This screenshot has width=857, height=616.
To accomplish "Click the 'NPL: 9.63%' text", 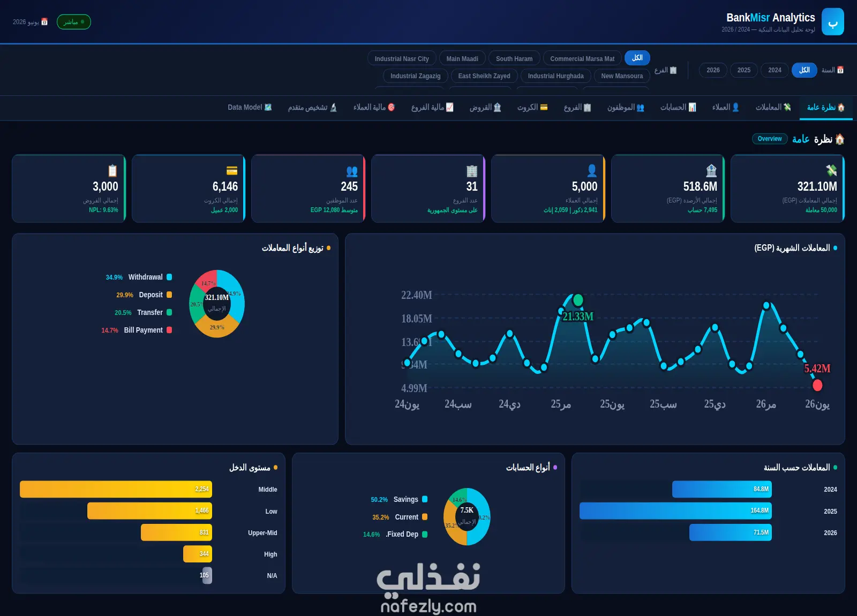I will tap(103, 210).
